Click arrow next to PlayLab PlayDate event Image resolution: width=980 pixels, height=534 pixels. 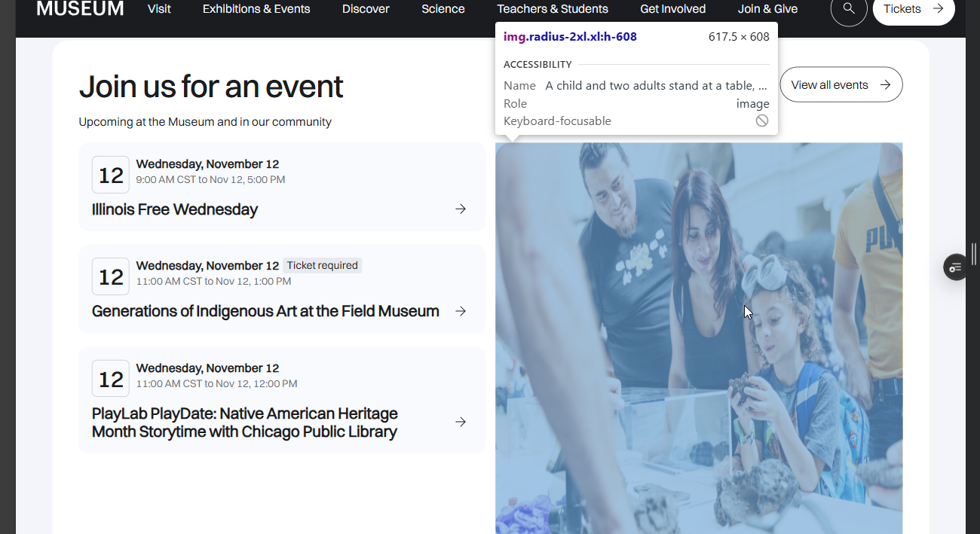pyautogui.click(x=461, y=422)
